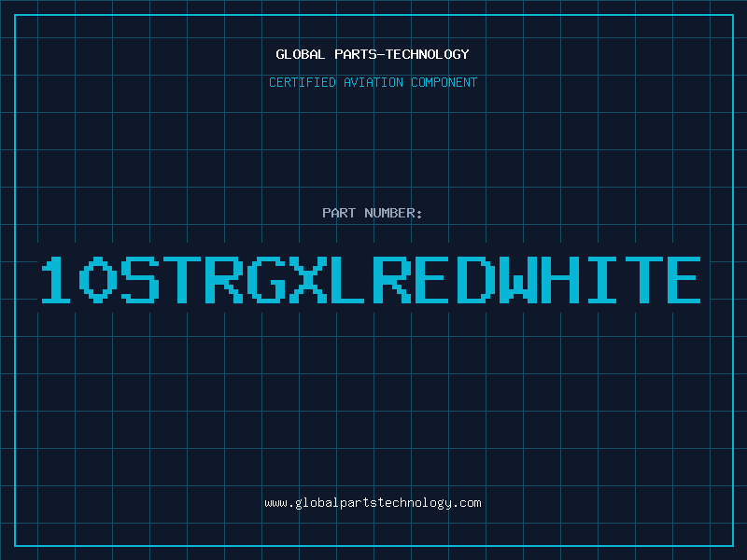
Task: Select the CERTIFIED AVIATION COMPONENT subtitle
Action: coord(373,82)
